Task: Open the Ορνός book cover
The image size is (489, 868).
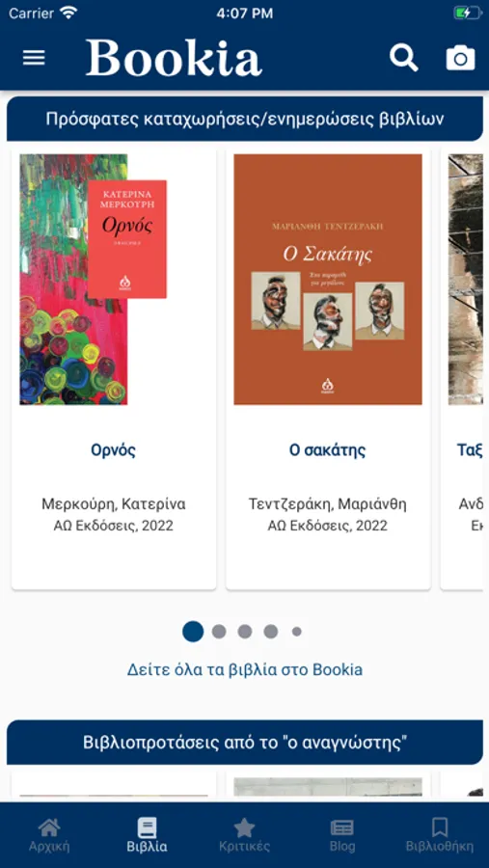Action: [x=93, y=279]
